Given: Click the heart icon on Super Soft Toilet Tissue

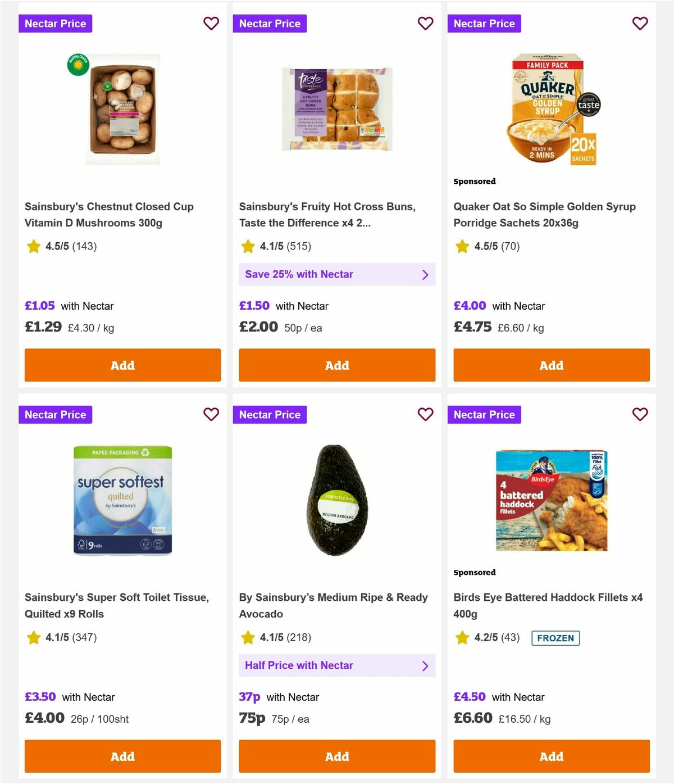Looking at the screenshot, I should [211, 414].
